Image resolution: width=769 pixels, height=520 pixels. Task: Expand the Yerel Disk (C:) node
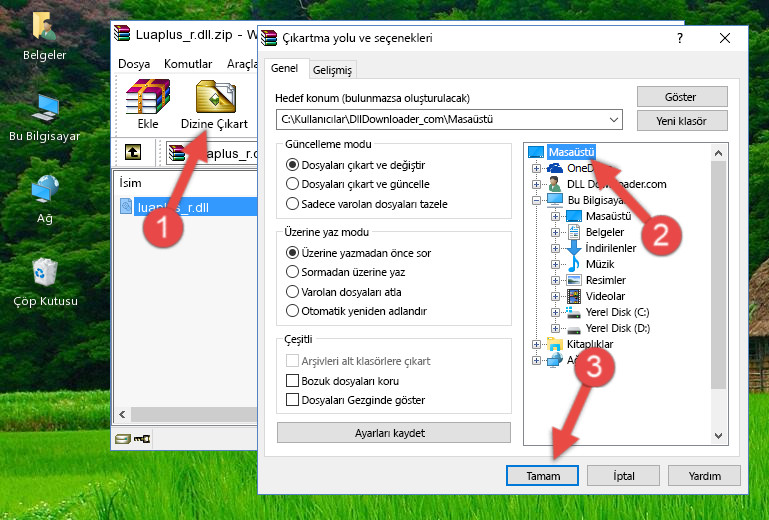point(555,312)
